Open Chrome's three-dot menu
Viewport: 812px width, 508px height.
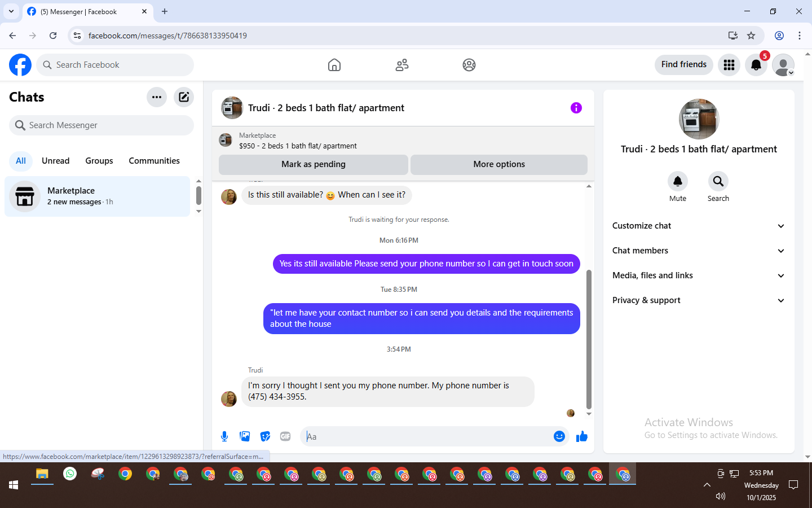[800, 36]
